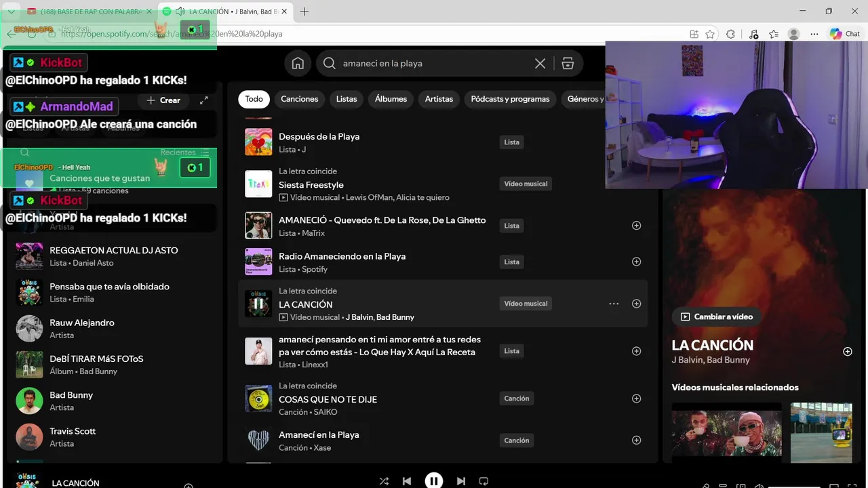
Task: Add COSAS QUE NO TE DIJE to library
Action: (x=636, y=399)
